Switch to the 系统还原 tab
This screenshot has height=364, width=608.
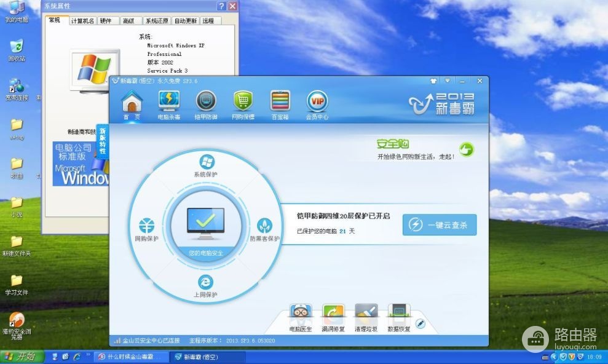(x=157, y=21)
